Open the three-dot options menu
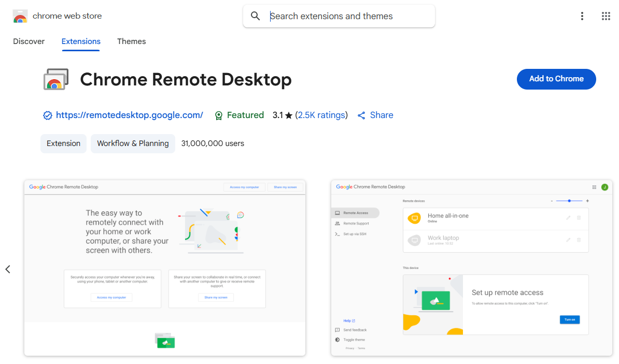Viewport: 619px width, 364px height. click(x=582, y=16)
